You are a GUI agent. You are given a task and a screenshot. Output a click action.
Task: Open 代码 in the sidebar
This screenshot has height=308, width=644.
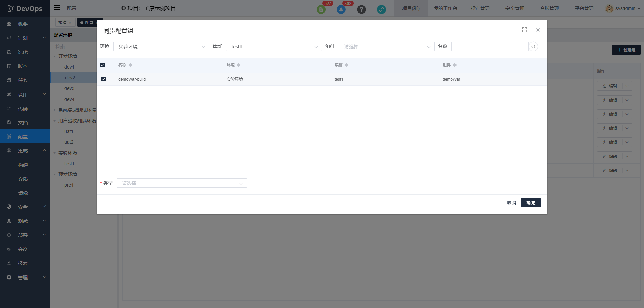(x=25, y=109)
